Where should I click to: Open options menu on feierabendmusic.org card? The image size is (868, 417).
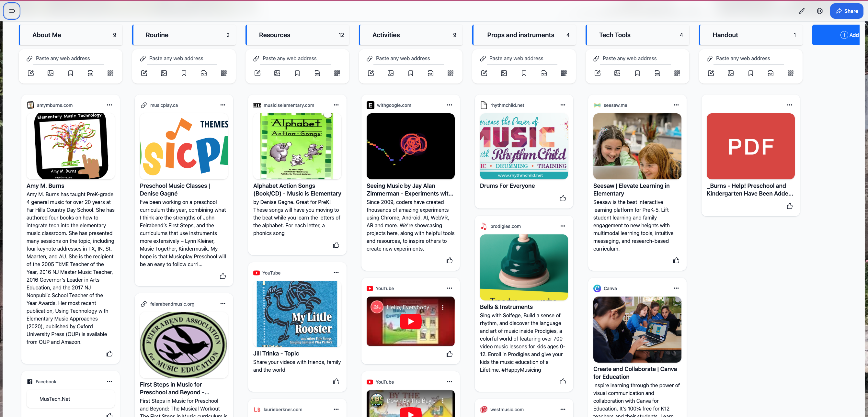pyautogui.click(x=223, y=303)
